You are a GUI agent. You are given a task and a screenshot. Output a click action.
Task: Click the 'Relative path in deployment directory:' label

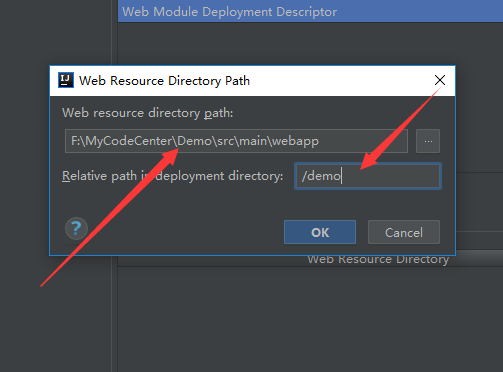(x=172, y=176)
